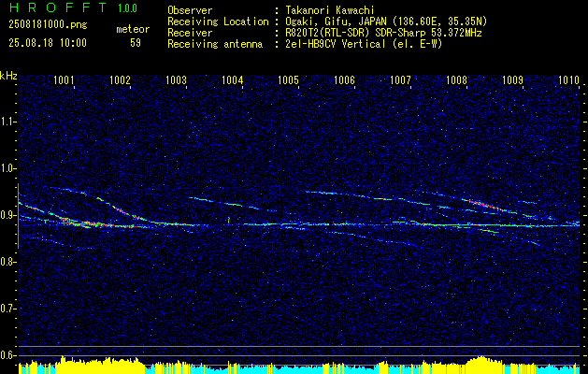Click the 1003 time marker
This screenshot has height=374, width=588.
176,79
